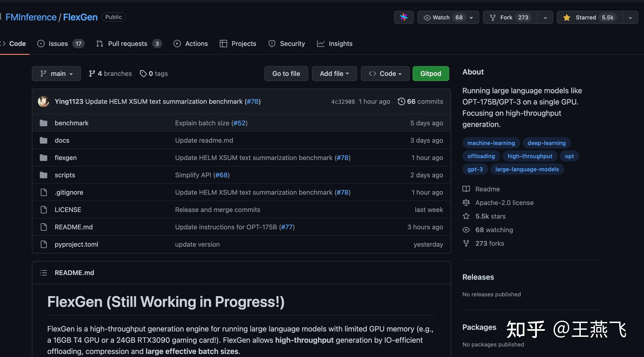Image resolution: width=644 pixels, height=357 pixels.
Task: Watch the repository
Action: pos(441,17)
